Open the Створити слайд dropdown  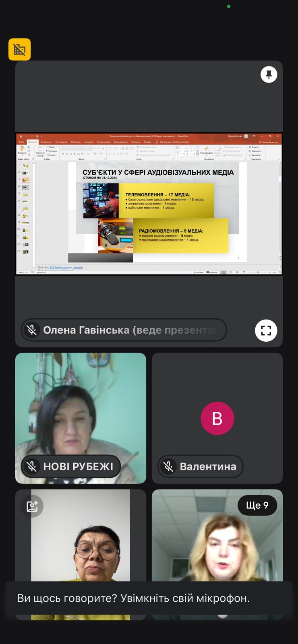(x=41, y=154)
